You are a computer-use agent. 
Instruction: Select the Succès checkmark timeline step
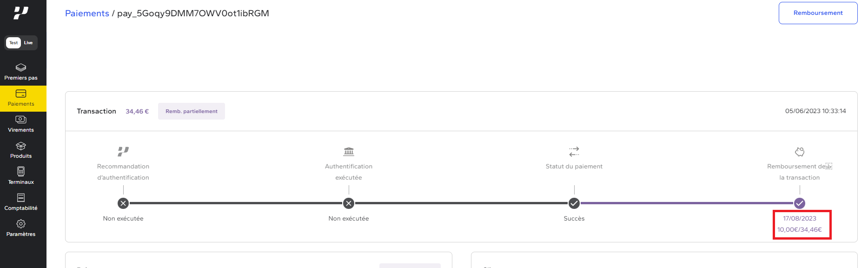click(x=574, y=203)
